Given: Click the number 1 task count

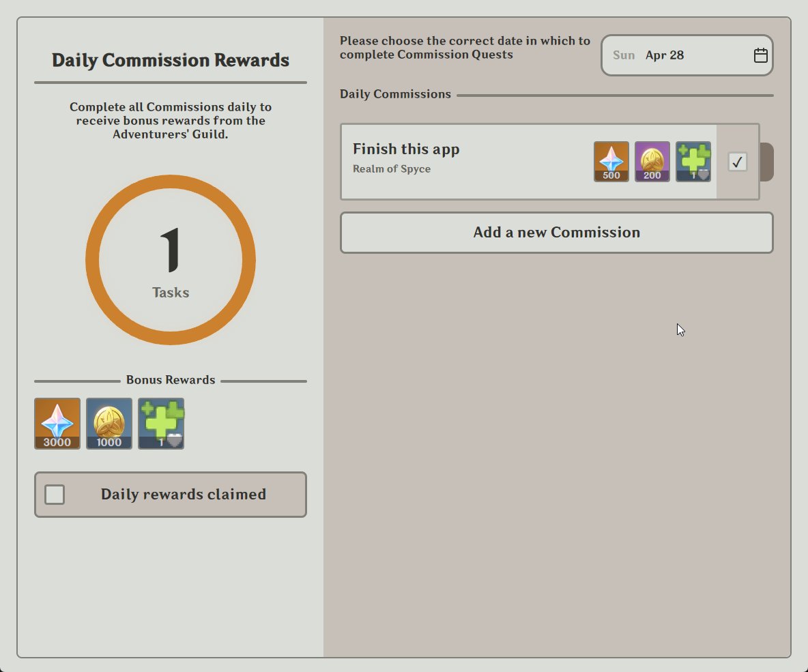Looking at the screenshot, I should tap(170, 250).
